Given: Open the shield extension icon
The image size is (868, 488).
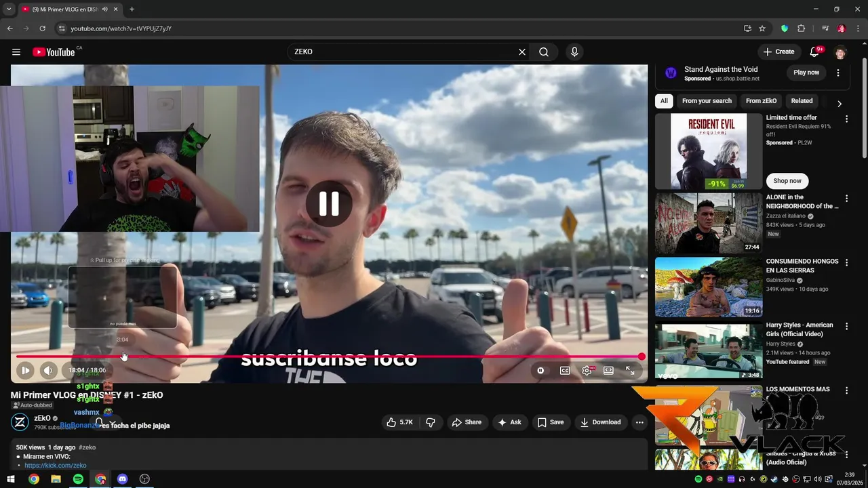Looking at the screenshot, I should [785, 28].
